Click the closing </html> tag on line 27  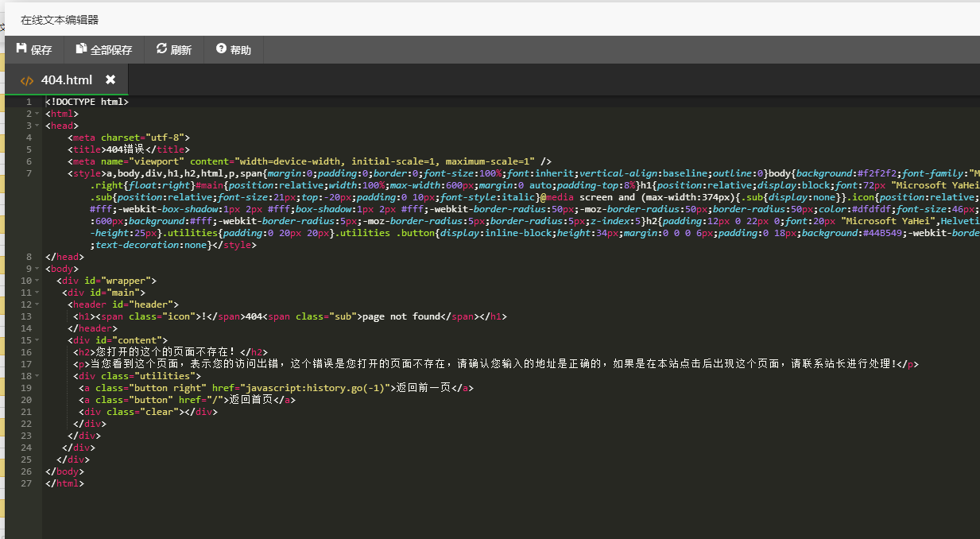pos(64,483)
